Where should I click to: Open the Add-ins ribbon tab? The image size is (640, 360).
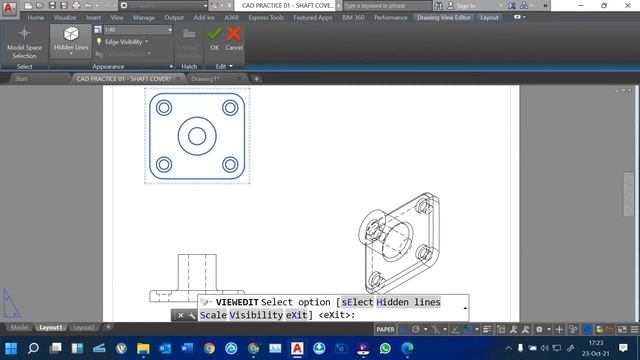pyautogui.click(x=204, y=18)
